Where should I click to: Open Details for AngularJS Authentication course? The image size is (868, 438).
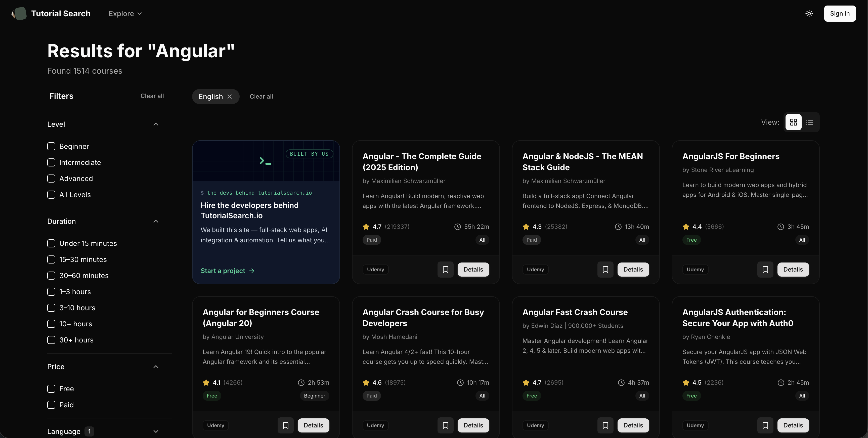pyautogui.click(x=793, y=425)
